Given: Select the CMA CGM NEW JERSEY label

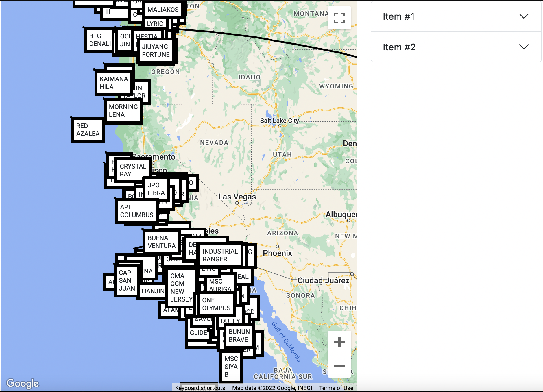Looking at the screenshot, I should [181, 288].
